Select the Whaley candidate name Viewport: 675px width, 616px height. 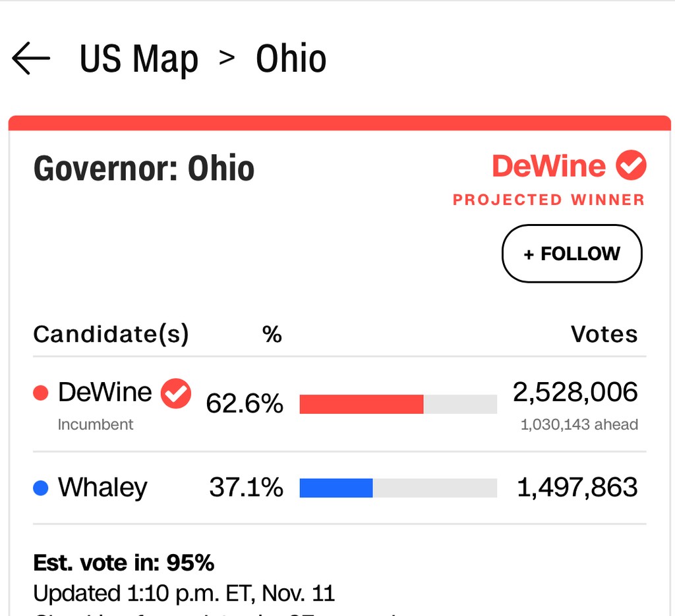[103, 488]
